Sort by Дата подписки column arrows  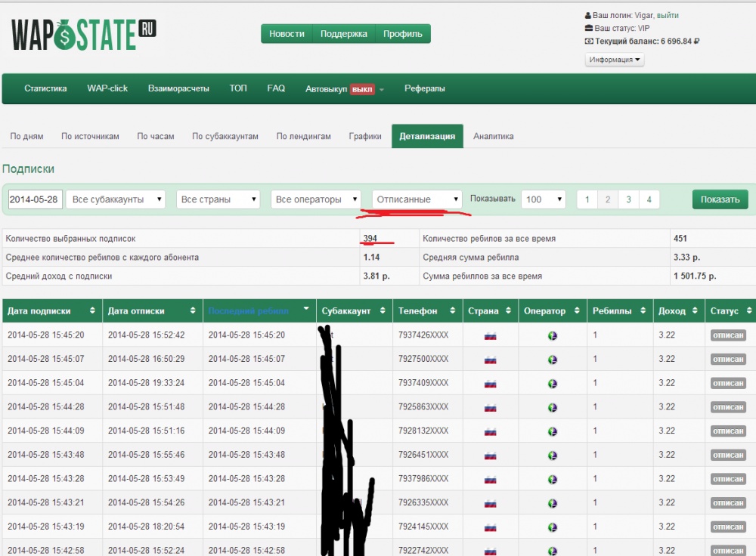(x=92, y=310)
